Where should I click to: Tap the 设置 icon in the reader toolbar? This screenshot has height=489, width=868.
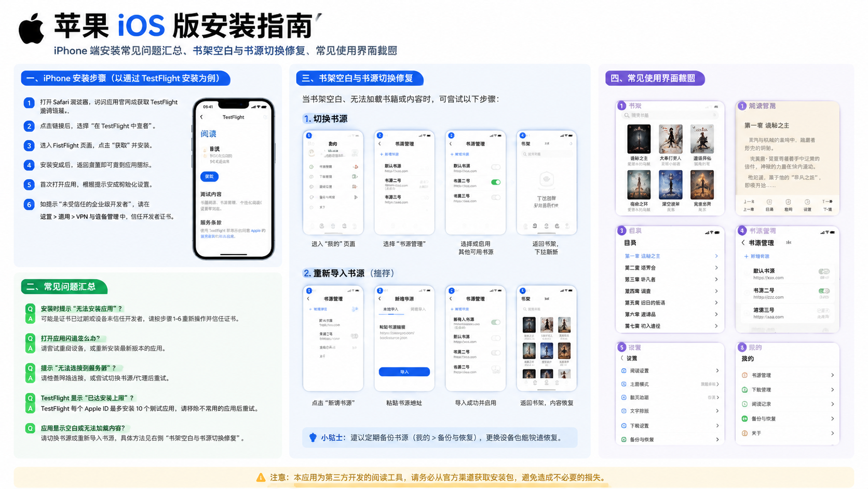click(807, 202)
